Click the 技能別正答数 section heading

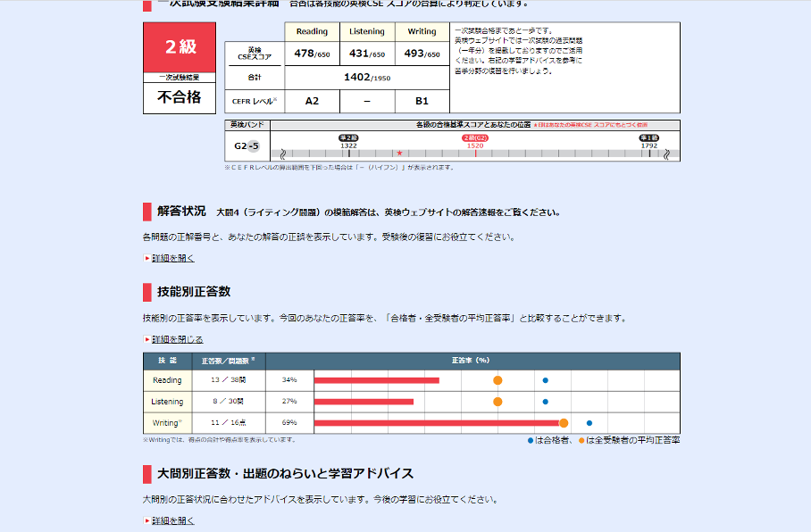[194, 292]
